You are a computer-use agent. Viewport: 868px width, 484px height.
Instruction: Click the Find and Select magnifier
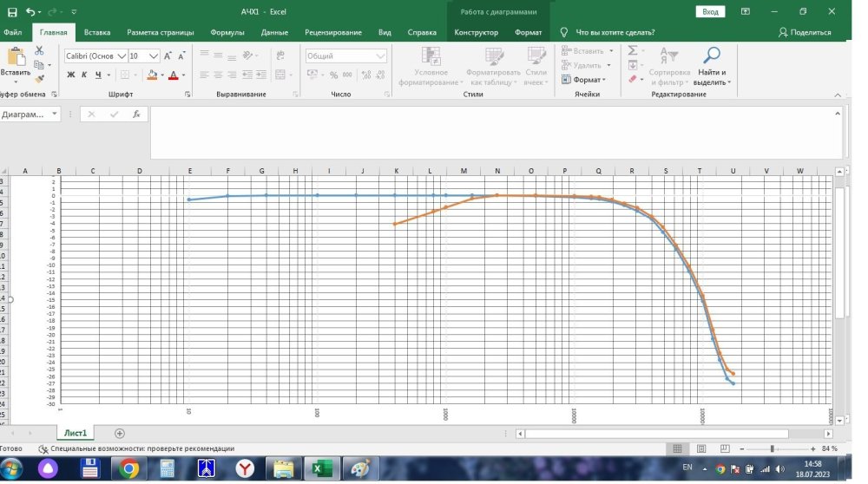pyautogui.click(x=711, y=63)
